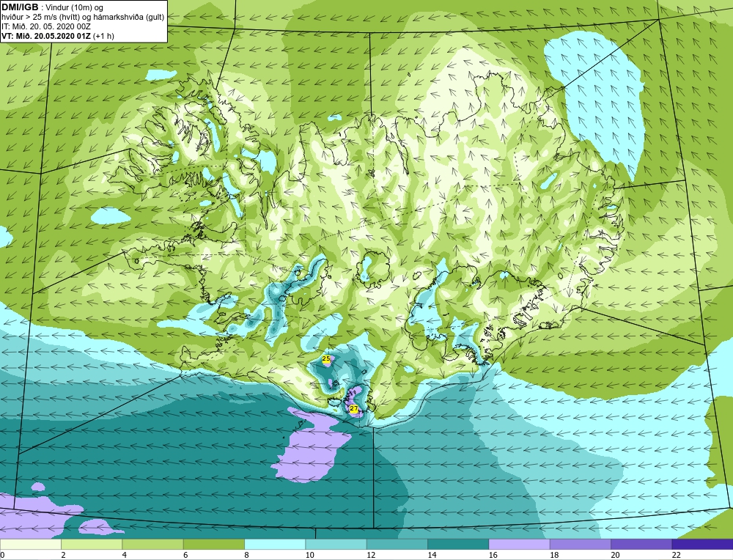Click the 6–8 m/s dark green legend swatch

[x=213, y=544]
